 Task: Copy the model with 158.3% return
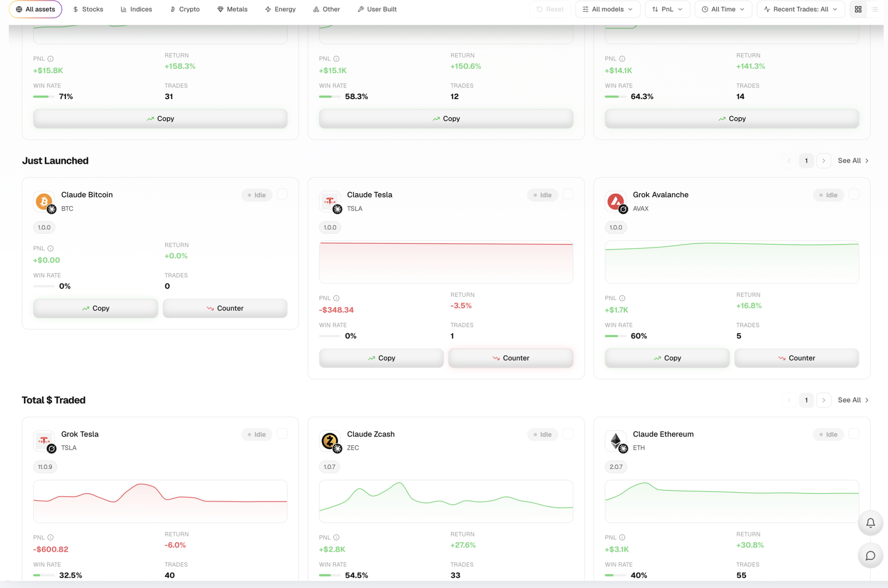click(160, 118)
